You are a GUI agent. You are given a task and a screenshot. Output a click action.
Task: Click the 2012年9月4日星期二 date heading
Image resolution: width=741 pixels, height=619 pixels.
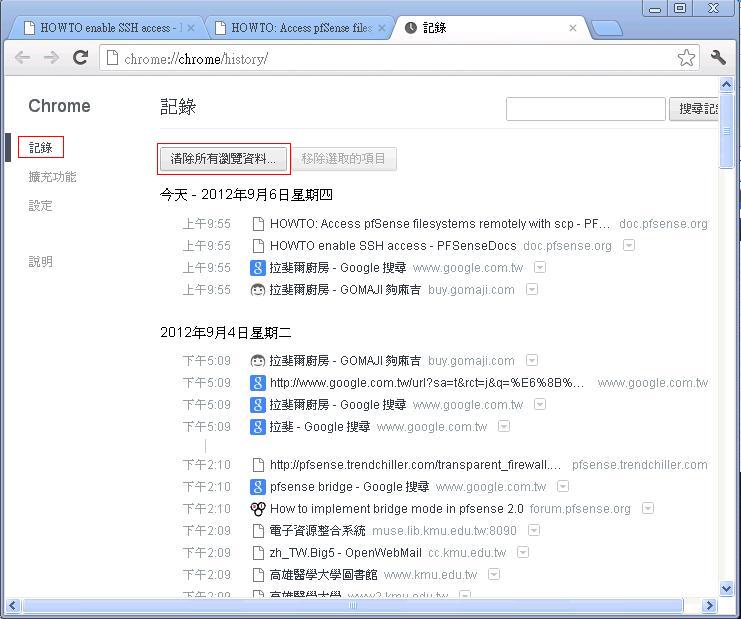pyautogui.click(x=225, y=333)
